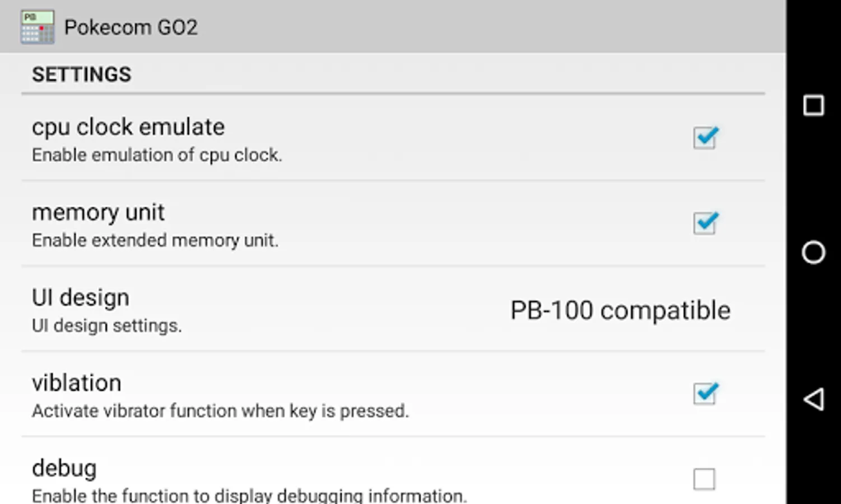Tap 'Enable emulation of cpu clock' description
The image size is (841, 504).
point(156,155)
